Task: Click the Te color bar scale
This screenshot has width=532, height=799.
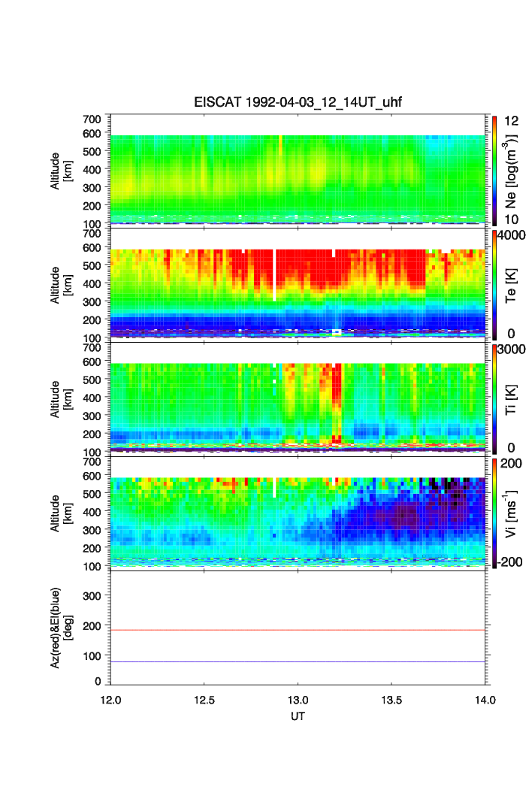Action: point(494,285)
